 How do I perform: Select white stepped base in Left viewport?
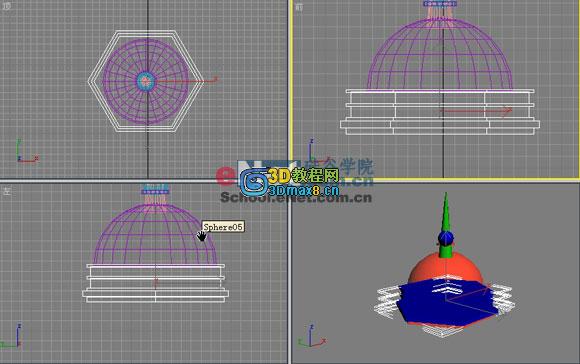point(155,283)
